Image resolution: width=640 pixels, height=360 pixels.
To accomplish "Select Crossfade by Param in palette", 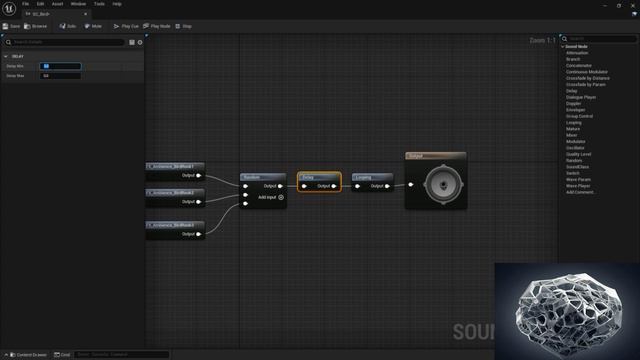I will click(585, 84).
